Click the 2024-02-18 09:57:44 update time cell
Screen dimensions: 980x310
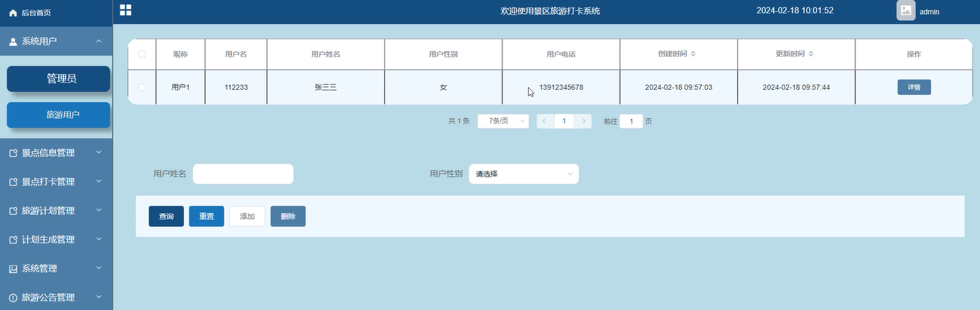pyautogui.click(x=796, y=87)
